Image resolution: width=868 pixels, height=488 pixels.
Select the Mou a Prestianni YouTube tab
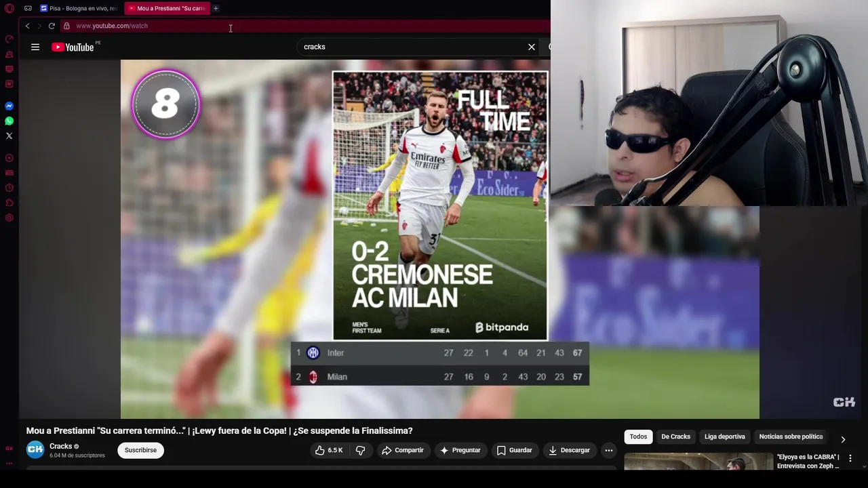[167, 8]
